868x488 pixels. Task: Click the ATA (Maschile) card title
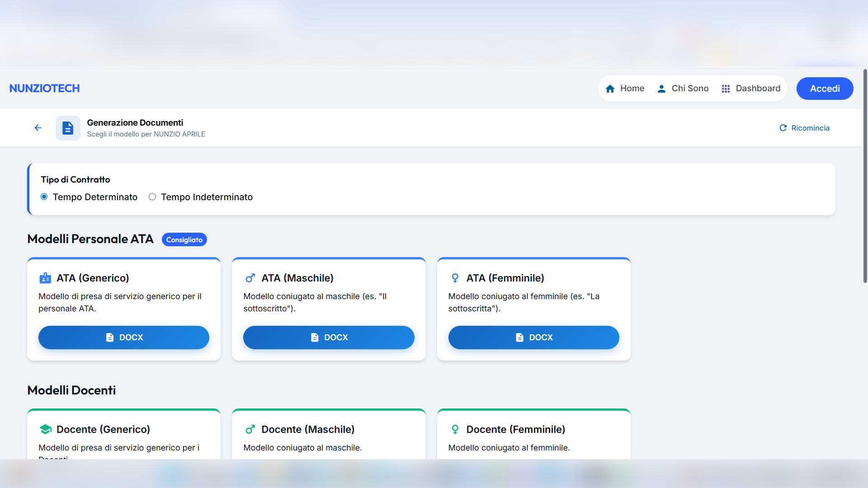click(x=297, y=278)
